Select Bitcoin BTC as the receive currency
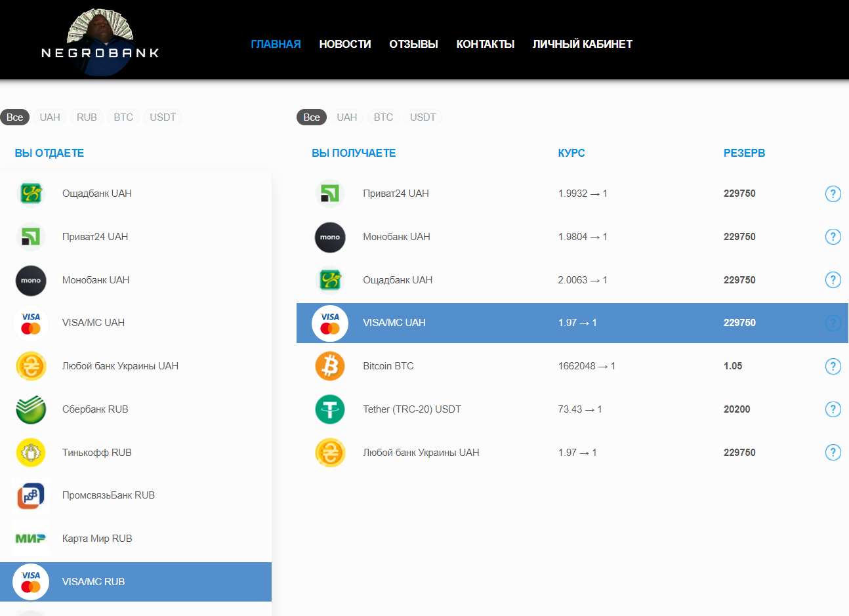849x616 pixels. click(x=573, y=366)
